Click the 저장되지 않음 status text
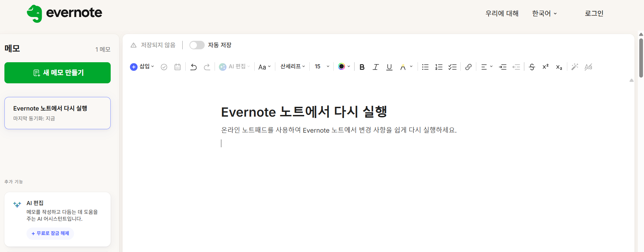 [x=158, y=45]
